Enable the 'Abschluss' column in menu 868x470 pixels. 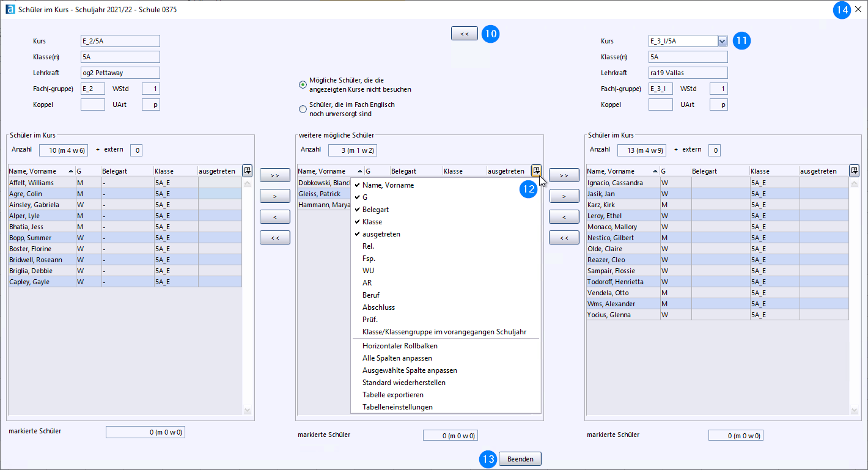pyautogui.click(x=446, y=307)
